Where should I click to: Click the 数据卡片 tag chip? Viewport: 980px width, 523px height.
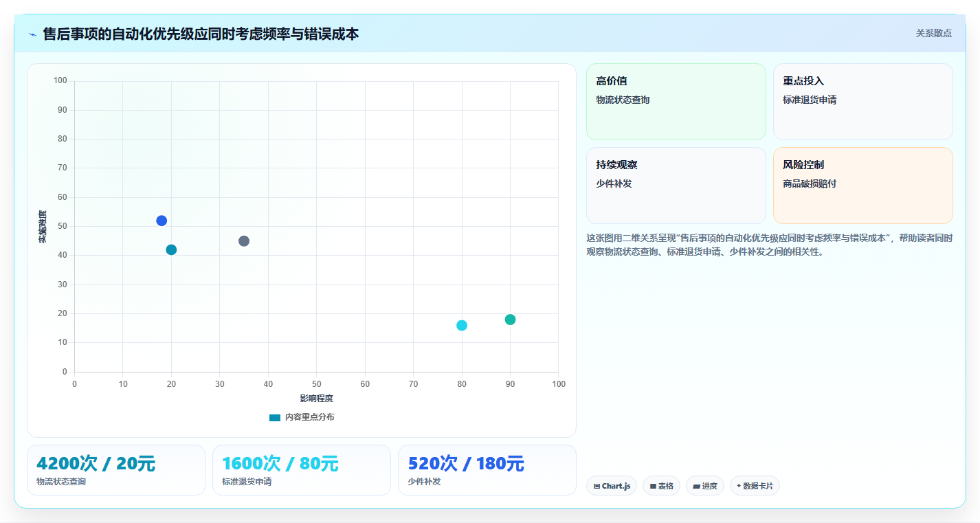click(755, 486)
